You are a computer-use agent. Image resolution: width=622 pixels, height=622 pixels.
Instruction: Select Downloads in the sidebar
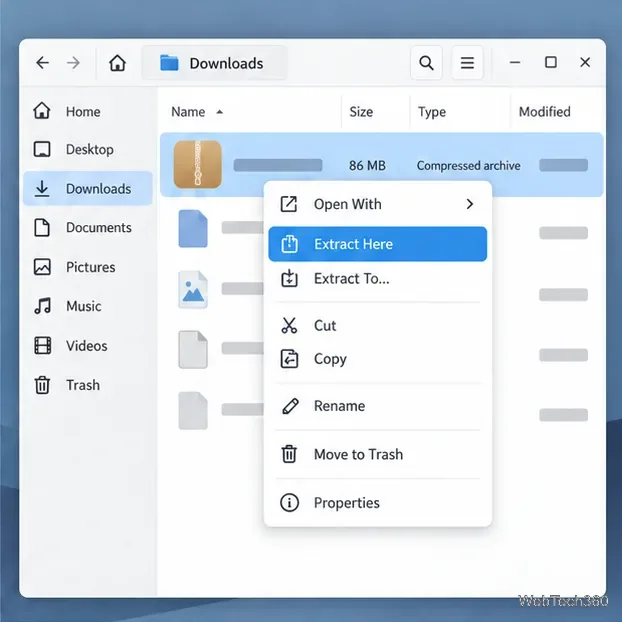tap(88, 188)
